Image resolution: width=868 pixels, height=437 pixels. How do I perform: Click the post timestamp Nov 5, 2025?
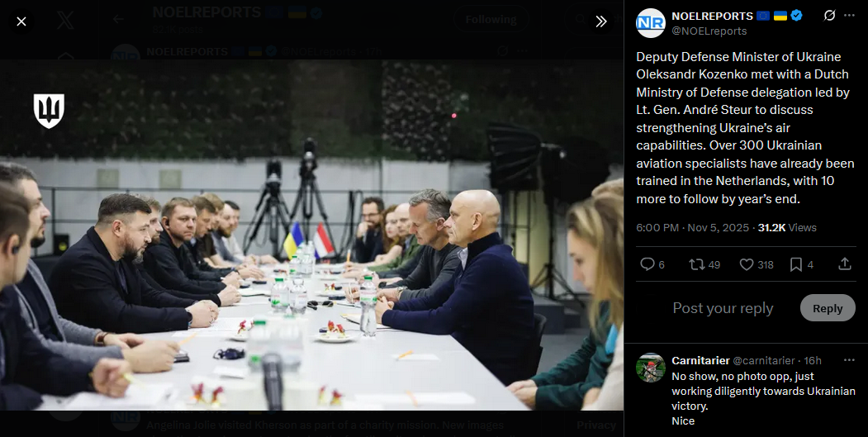718,228
